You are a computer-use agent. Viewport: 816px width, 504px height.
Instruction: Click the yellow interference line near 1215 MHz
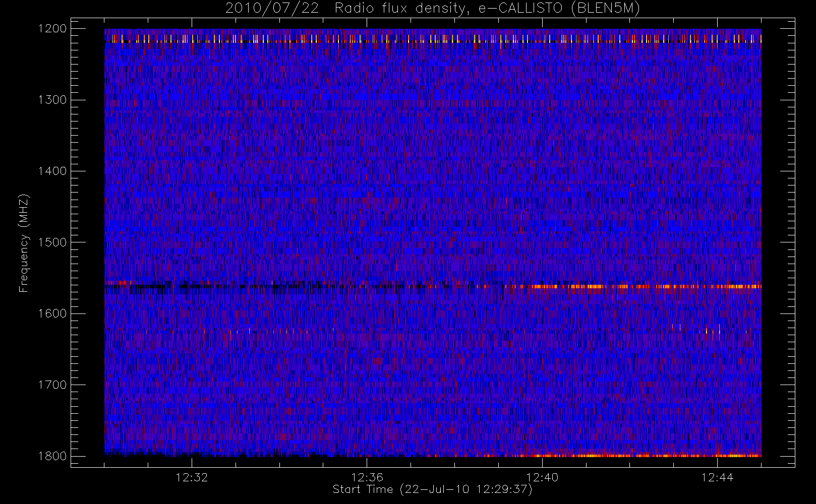(x=433, y=39)
